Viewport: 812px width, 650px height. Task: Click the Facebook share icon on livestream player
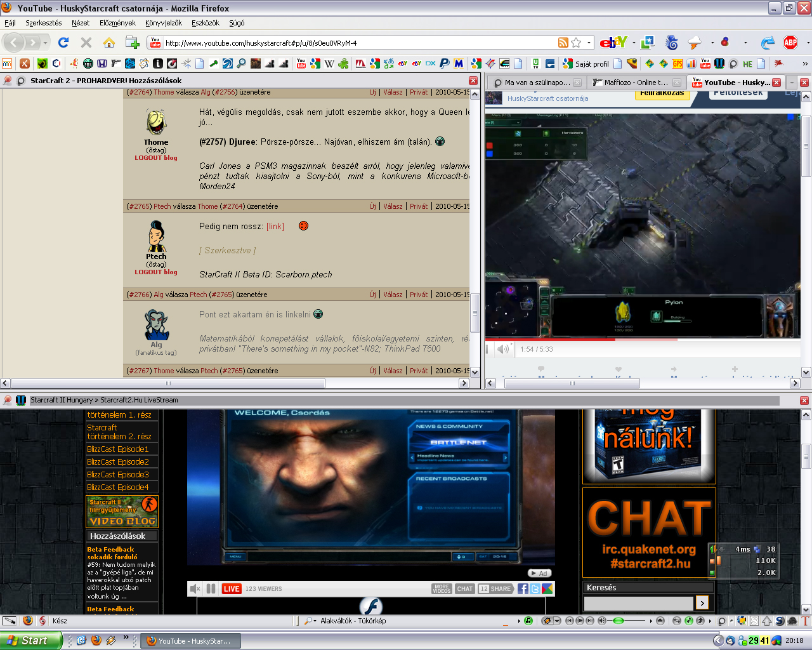[x=523, y=588]
